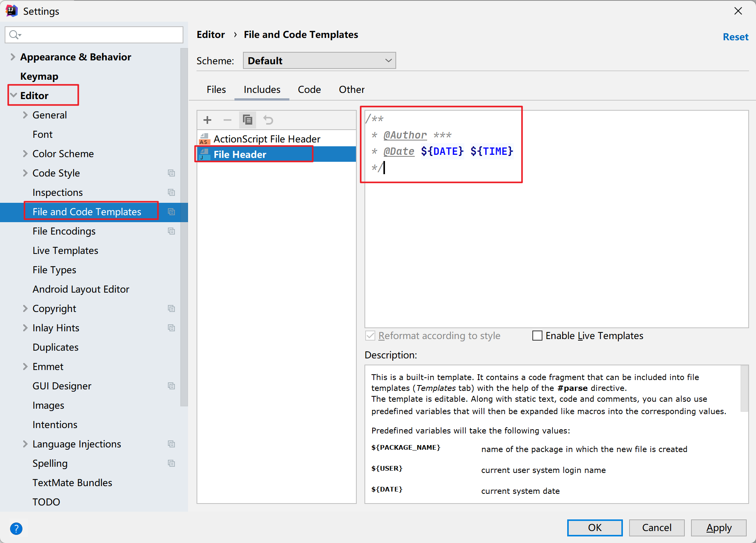Enable Live Templates checkbox
The height and width of the screenshot is (543, 756).
pos(537,336)
